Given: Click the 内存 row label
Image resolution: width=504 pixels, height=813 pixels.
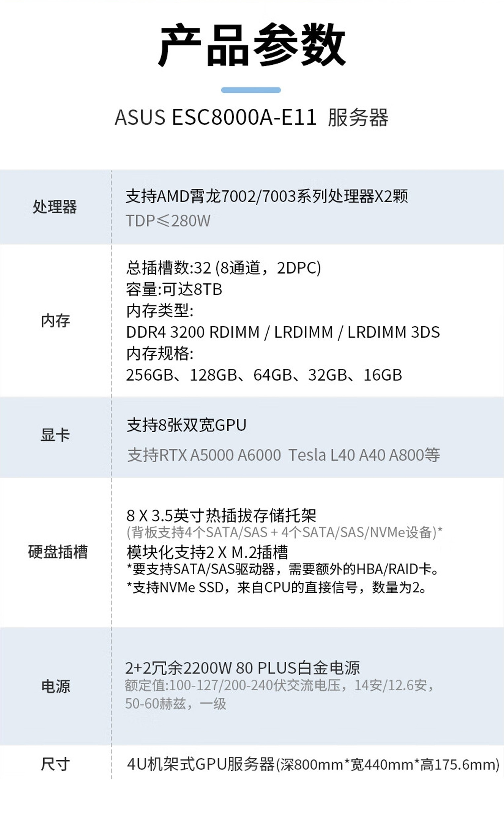Looking at the screenshot, I should tap(55, 321).
